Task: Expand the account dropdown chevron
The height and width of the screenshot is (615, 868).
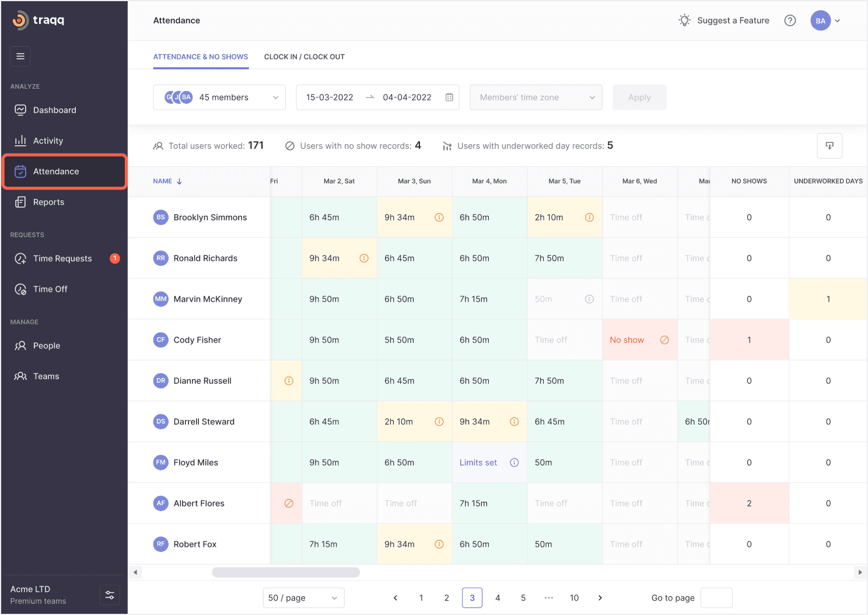Action: [838, 20]
